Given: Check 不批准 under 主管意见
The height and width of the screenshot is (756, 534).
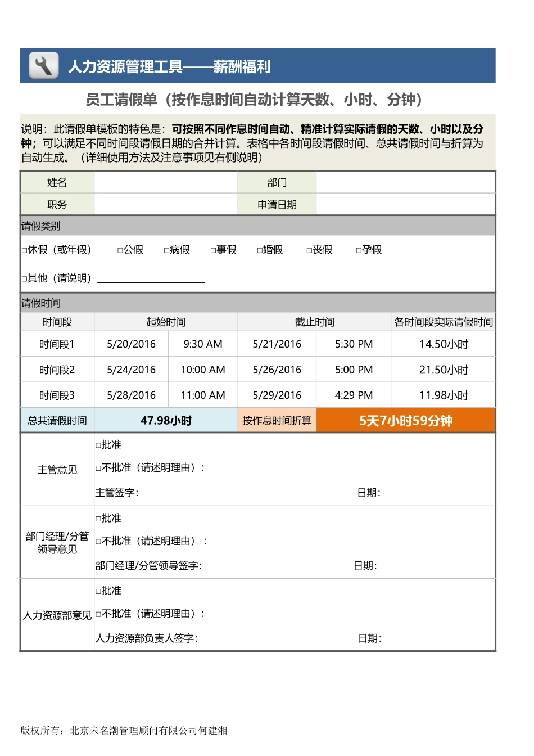Looking at the screenshot, I should click(x=99, y=467).
